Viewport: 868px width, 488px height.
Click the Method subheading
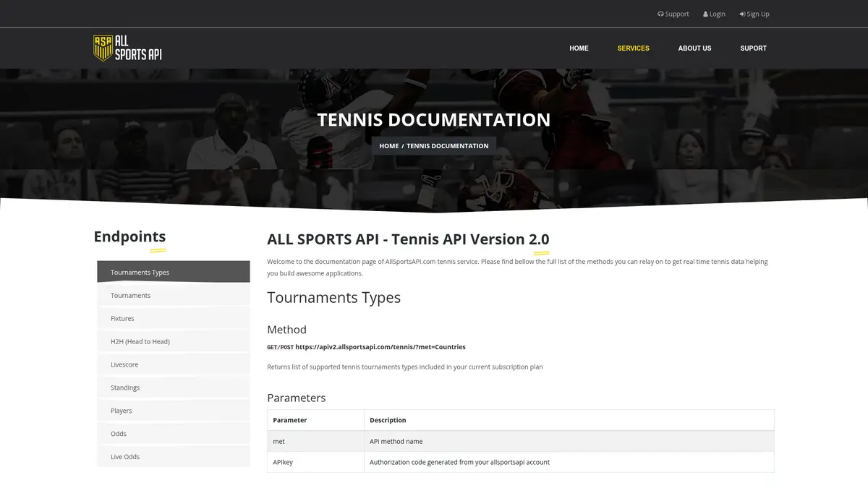point(286,330)
